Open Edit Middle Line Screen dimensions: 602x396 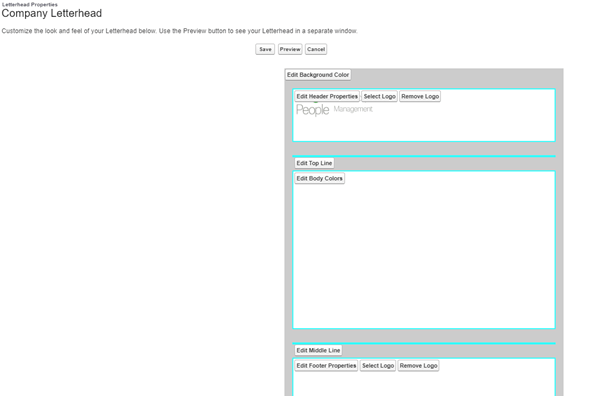pos(318,350)
